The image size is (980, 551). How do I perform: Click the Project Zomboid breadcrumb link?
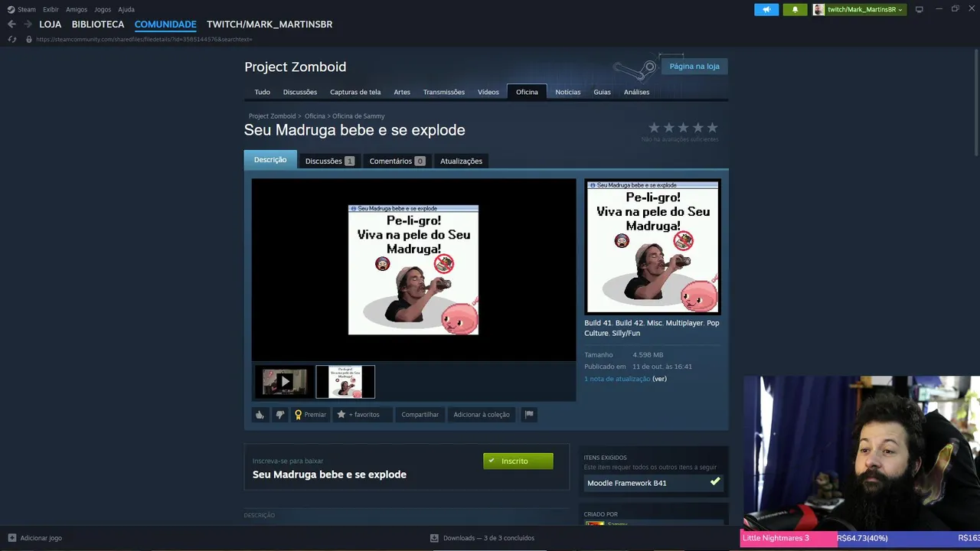click(272, 116)
